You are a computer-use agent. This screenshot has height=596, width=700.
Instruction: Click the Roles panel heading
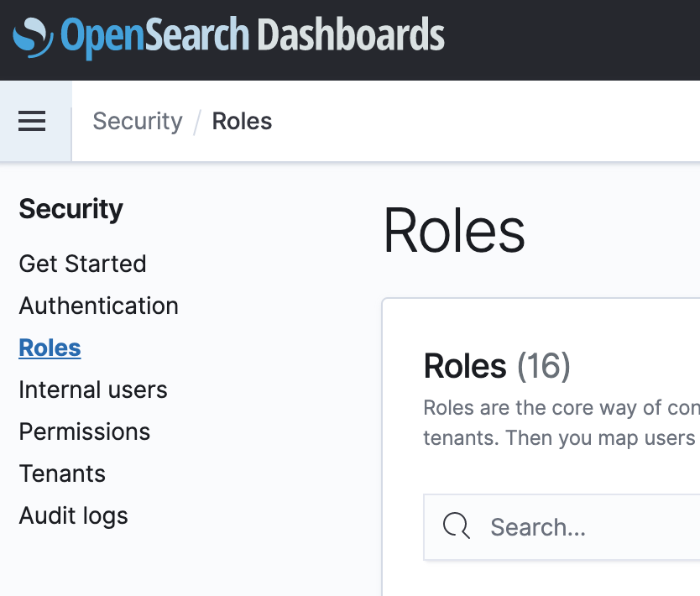click(x=465, y=366)
